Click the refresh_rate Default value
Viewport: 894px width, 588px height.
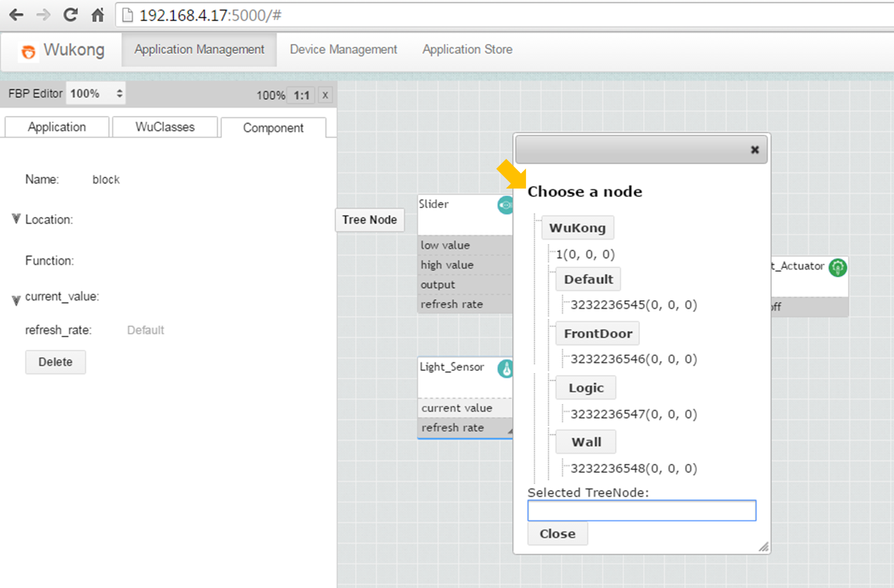(145, 330)
